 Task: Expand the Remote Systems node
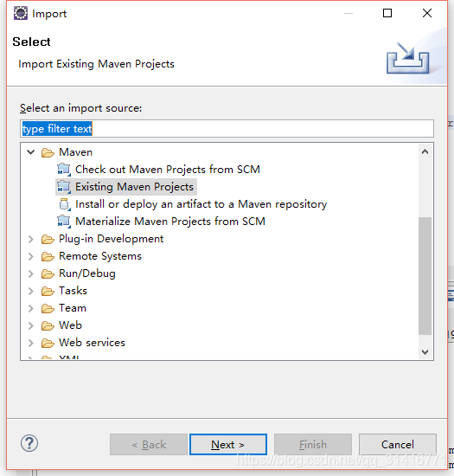coord(30,256)
